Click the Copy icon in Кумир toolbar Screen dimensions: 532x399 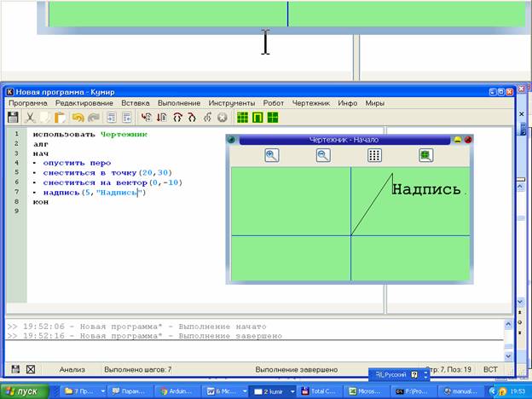(x=45, y=118)
